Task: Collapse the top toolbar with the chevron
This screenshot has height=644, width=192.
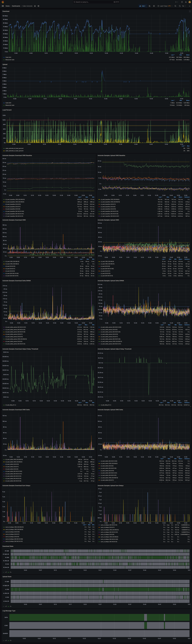Action: [x=189, y=6]
